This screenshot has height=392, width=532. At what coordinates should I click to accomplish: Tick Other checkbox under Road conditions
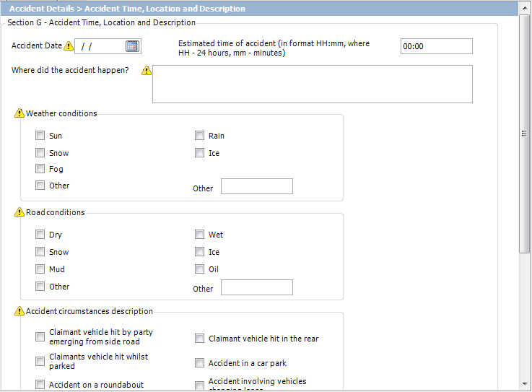click(x=40, y=286)
